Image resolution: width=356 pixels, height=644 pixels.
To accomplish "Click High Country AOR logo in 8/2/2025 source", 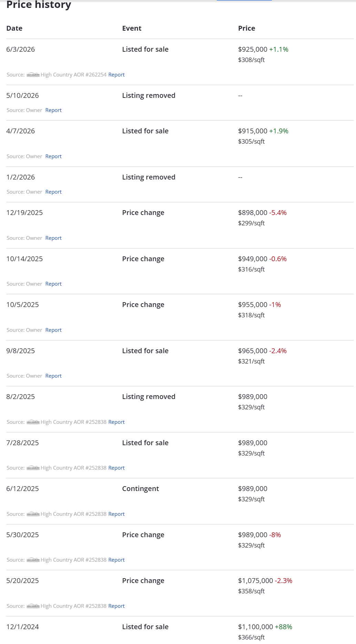I will (33, 422).
